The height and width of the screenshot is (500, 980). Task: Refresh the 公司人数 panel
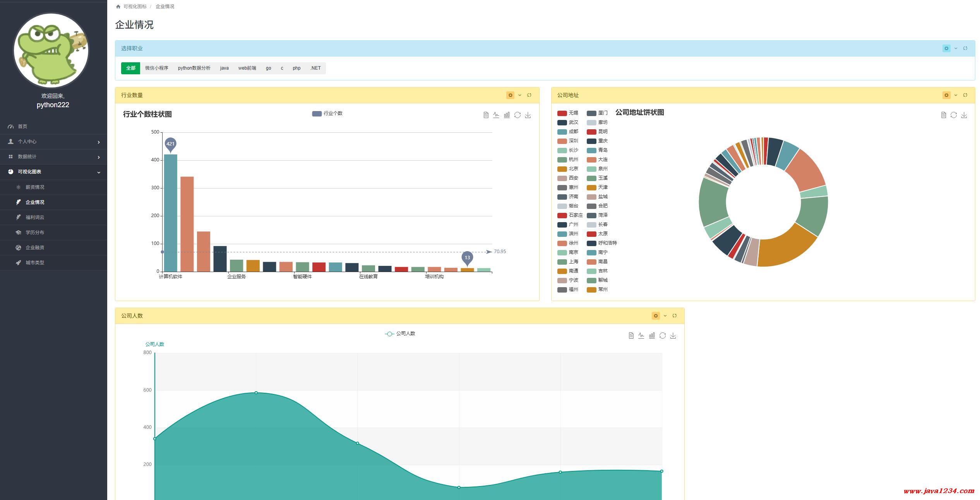coord(675,316)
